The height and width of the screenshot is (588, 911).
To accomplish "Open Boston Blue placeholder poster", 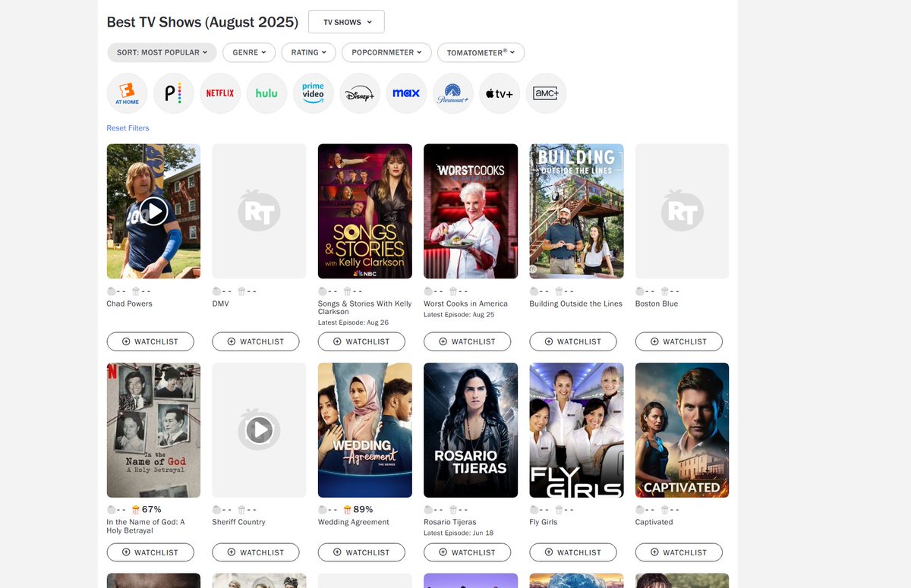I will click(x=682, y=211).
